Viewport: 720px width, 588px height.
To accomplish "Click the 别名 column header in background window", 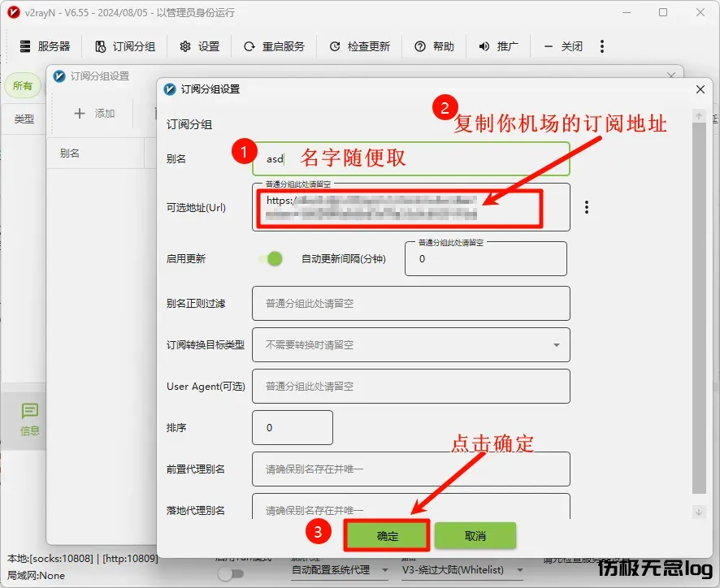I will [x=69, y=153].
